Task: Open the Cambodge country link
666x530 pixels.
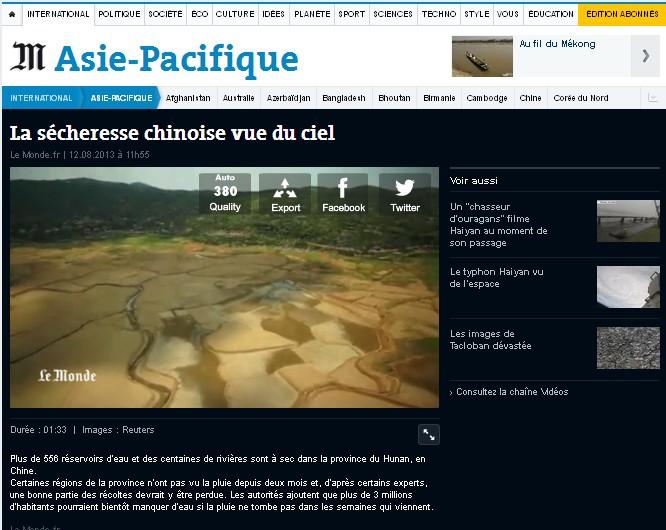Action: [x=487, y=98]
